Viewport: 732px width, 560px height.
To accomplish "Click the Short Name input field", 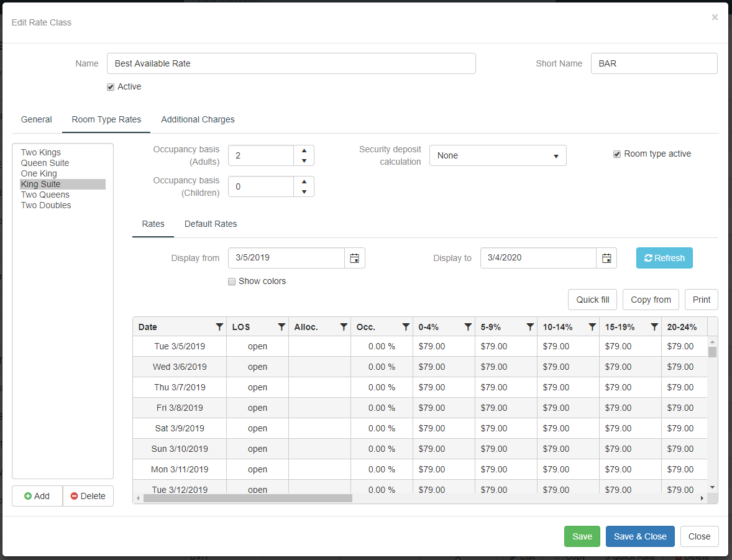I will (x=654, y=63).
